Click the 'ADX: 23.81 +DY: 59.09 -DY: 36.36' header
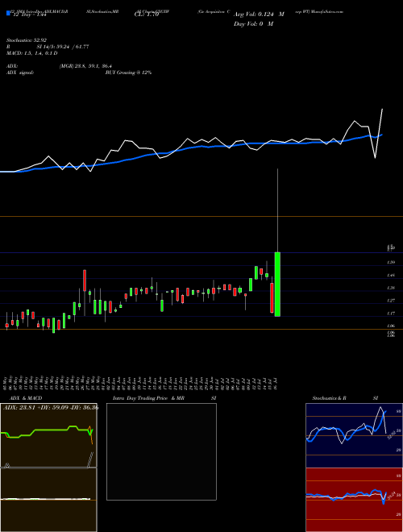The width and height of the screenshot is (403, 532). 51,408
